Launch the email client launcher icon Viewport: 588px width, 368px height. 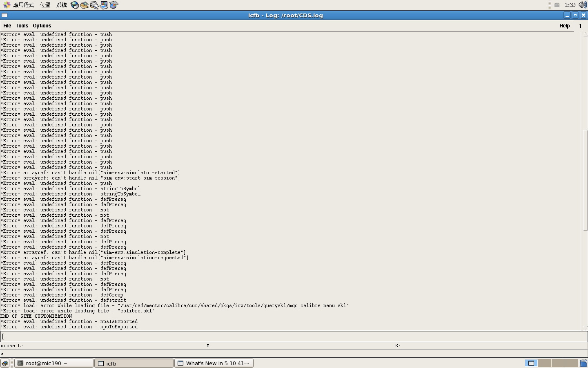pyautogui.click(x=85, y=5)
